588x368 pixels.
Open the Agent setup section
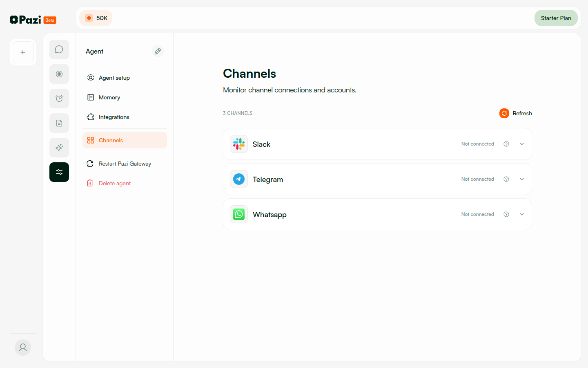pos(114,78)
